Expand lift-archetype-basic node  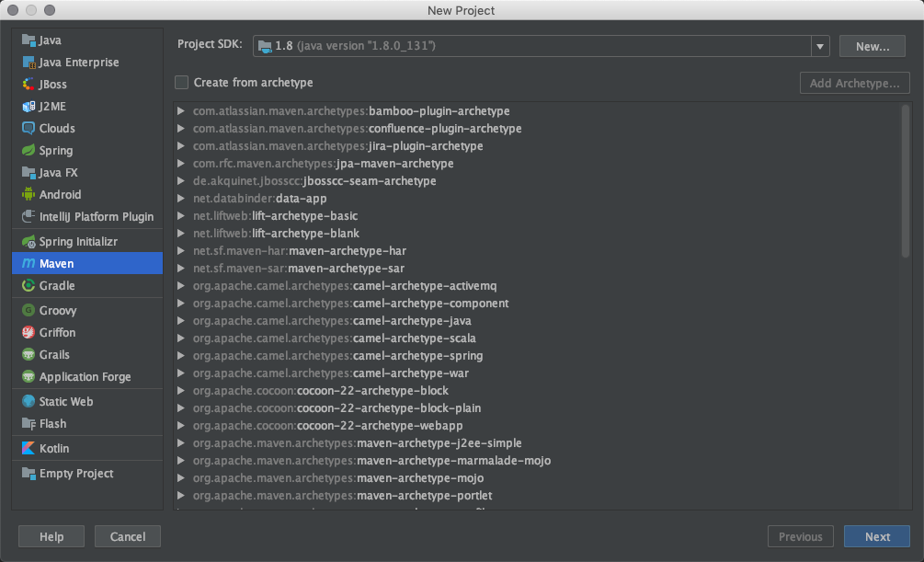click(181, 216)
